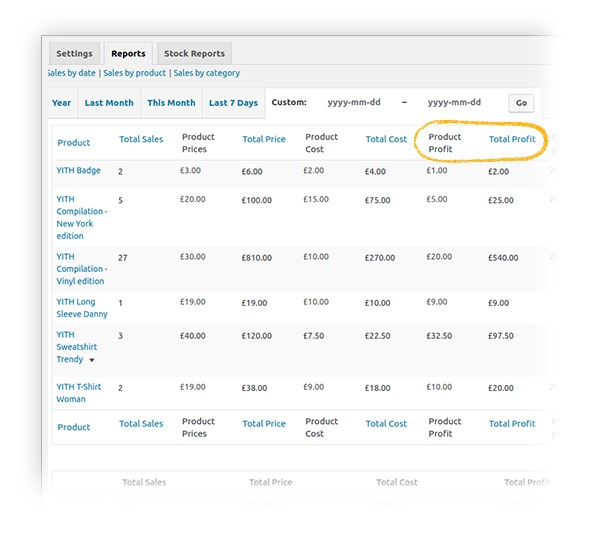Open the YITH Badge product link
This screenshot has height=536, width=600.
point(79,171)
